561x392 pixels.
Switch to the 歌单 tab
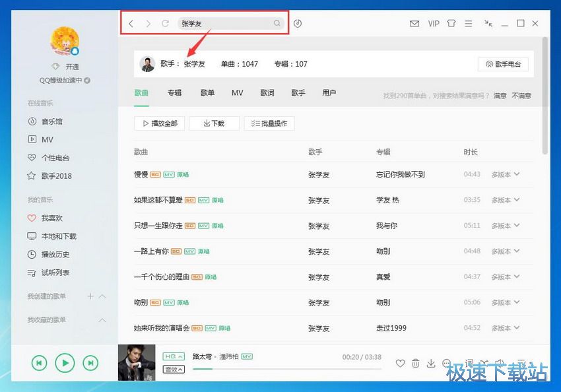(207, 93)
